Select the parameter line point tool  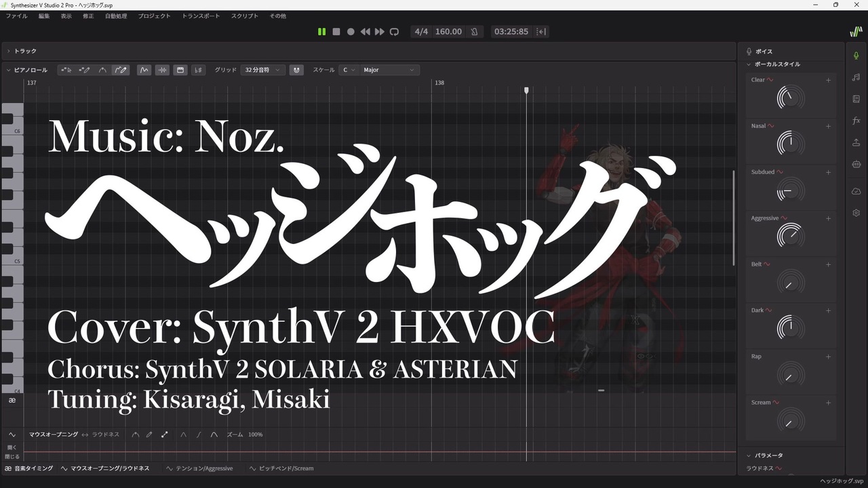(x=164, y=434)
